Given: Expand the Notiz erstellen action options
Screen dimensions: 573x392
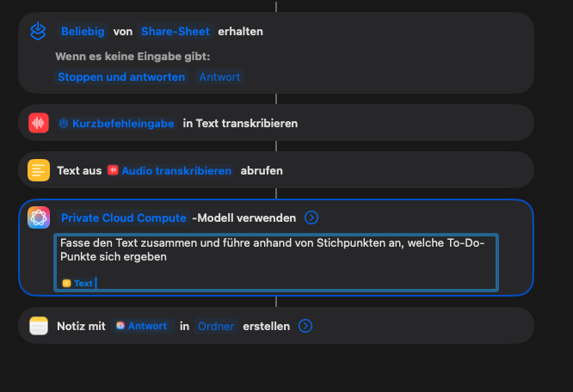Looking at the screenshot, I should coord(305,326).
